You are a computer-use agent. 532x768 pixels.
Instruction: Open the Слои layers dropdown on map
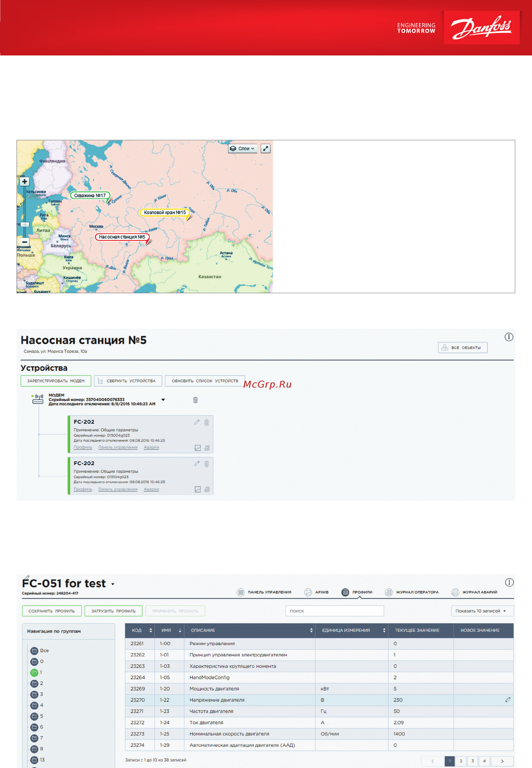click(243, 148)
